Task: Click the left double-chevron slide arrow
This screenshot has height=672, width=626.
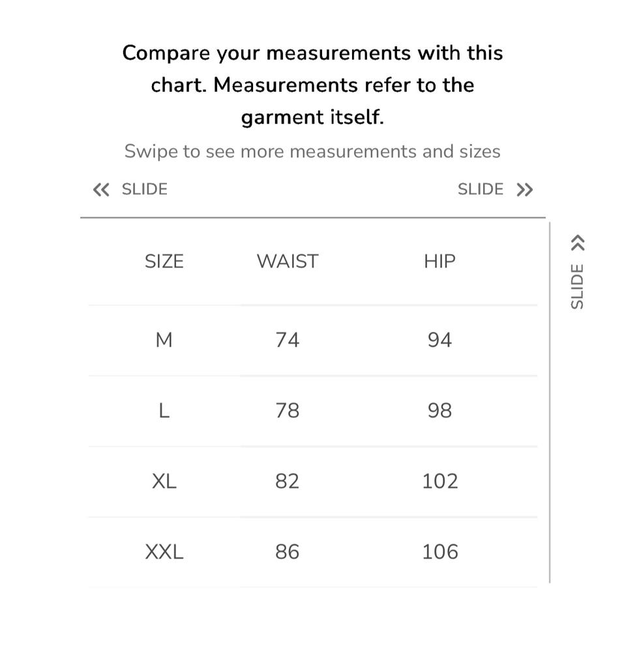Action: [101, 190]
